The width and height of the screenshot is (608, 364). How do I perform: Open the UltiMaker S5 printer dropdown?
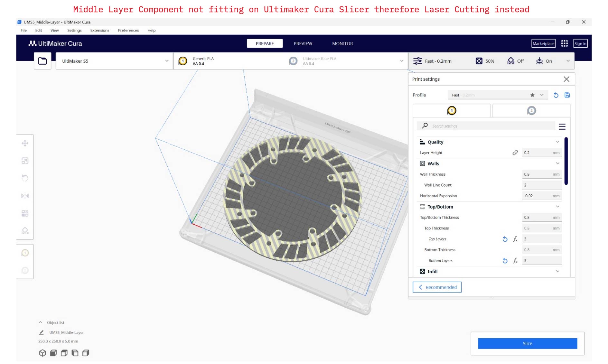pos(114,61)
